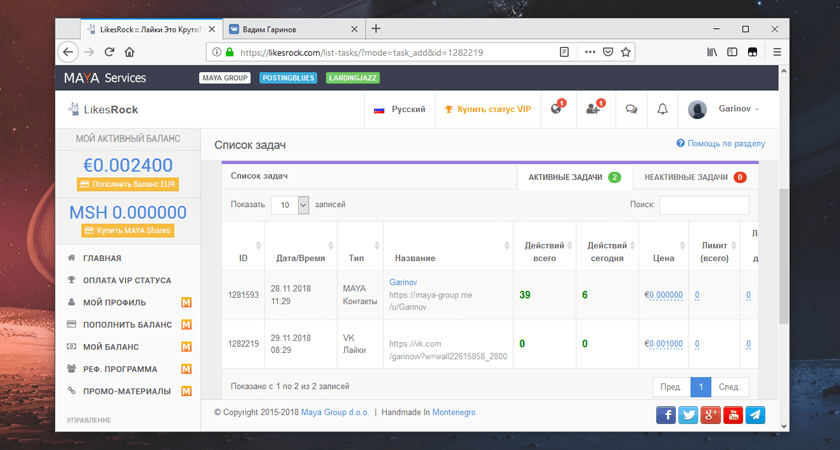Open a new browser tab
The width and height of the screenshot is (840, 450).
376,29
